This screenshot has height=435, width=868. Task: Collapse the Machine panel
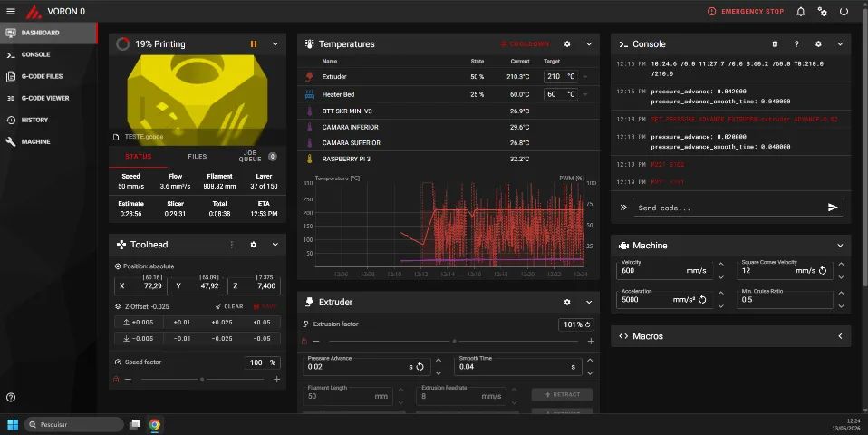[x=840, y=246]
